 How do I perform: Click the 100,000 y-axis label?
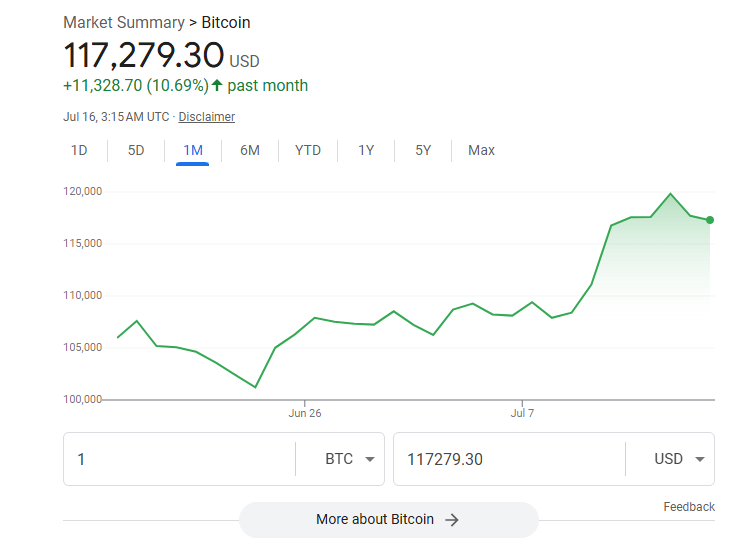click(x=83, y=399)
